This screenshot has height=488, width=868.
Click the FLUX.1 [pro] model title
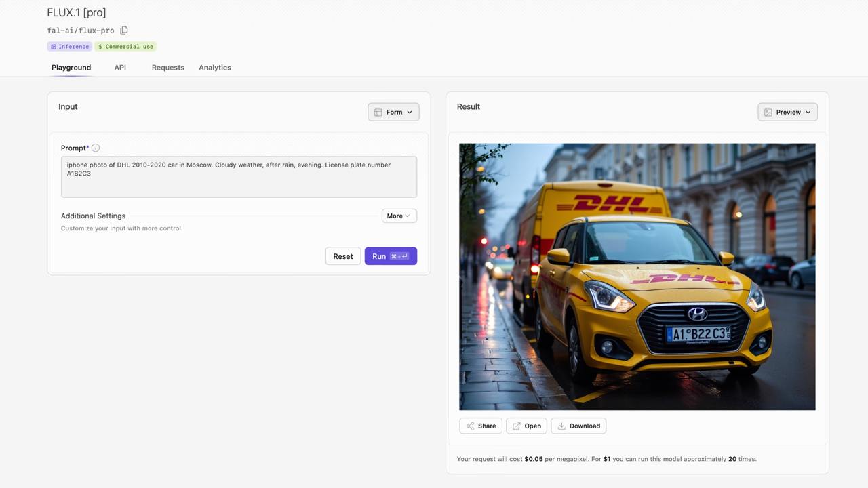[77, 12]
